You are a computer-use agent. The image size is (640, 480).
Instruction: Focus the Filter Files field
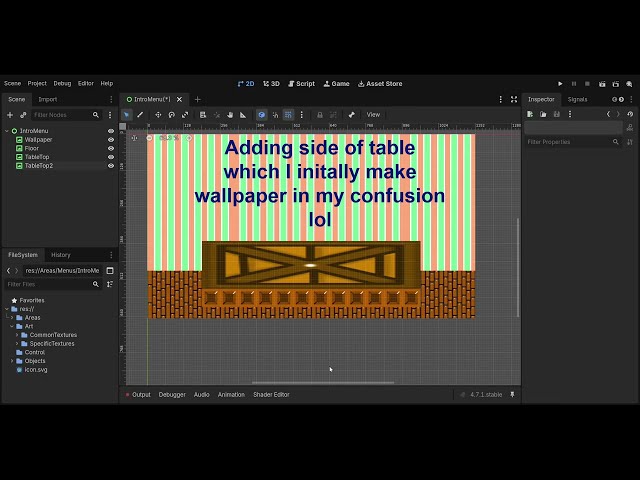53,284
